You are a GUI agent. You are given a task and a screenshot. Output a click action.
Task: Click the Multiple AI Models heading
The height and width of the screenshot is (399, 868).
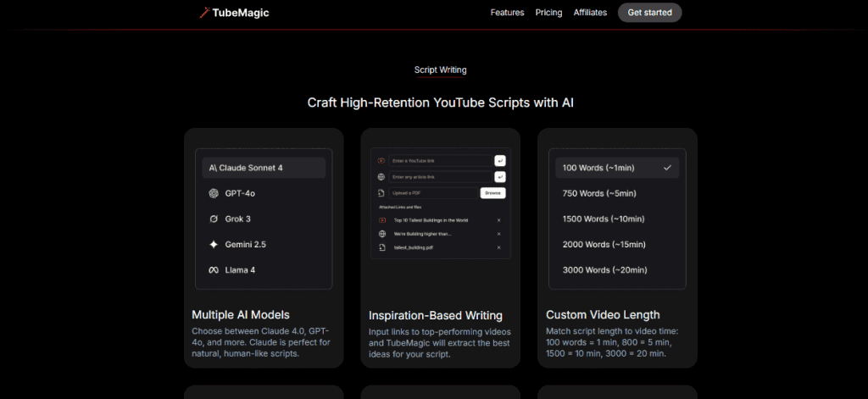tap(240, 315)
